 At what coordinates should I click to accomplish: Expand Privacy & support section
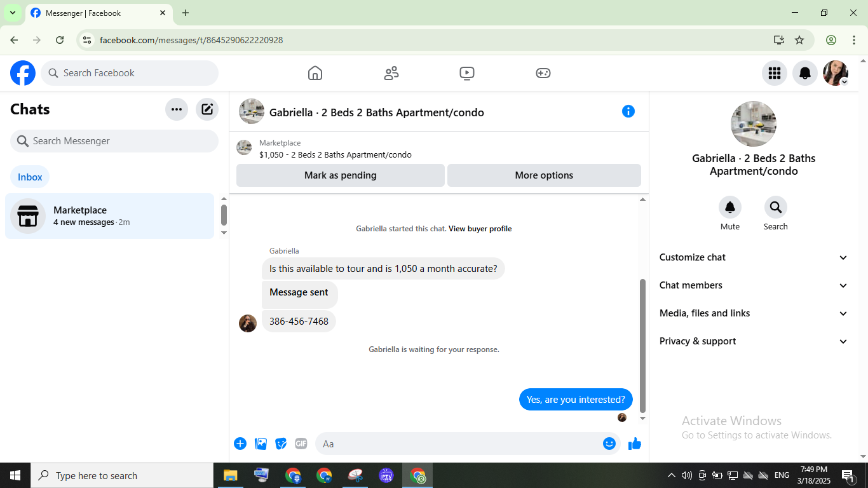pyautogui.click(x=754, y=341)
